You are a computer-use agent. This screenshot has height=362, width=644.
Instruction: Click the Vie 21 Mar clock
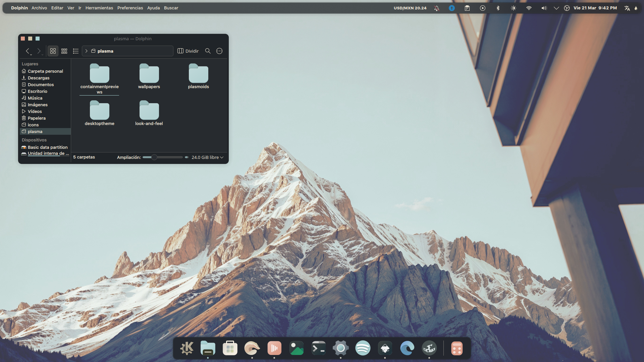(595, 8)
